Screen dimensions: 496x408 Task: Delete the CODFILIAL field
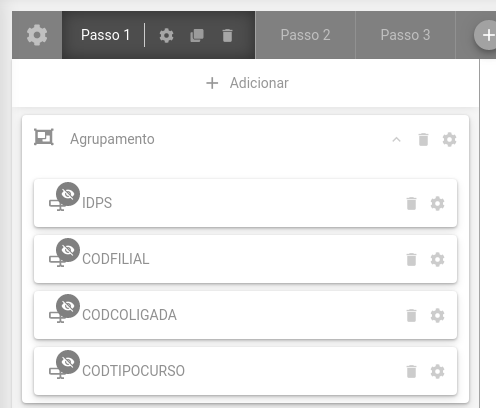[x=411, y=259]
